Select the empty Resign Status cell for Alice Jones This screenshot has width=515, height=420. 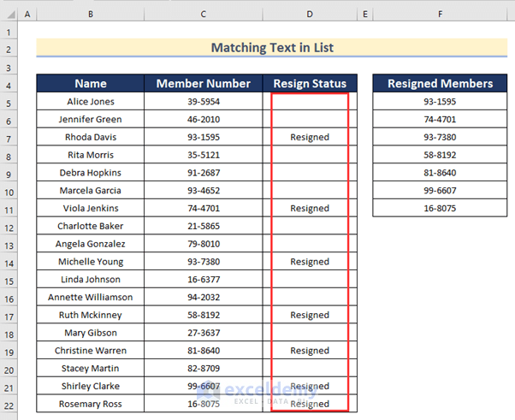310,102
